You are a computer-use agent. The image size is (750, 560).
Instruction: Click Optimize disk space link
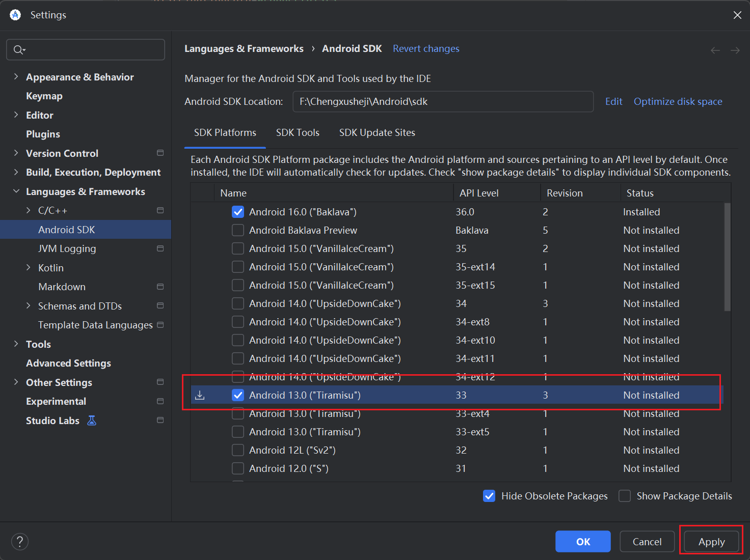[678, 101]
